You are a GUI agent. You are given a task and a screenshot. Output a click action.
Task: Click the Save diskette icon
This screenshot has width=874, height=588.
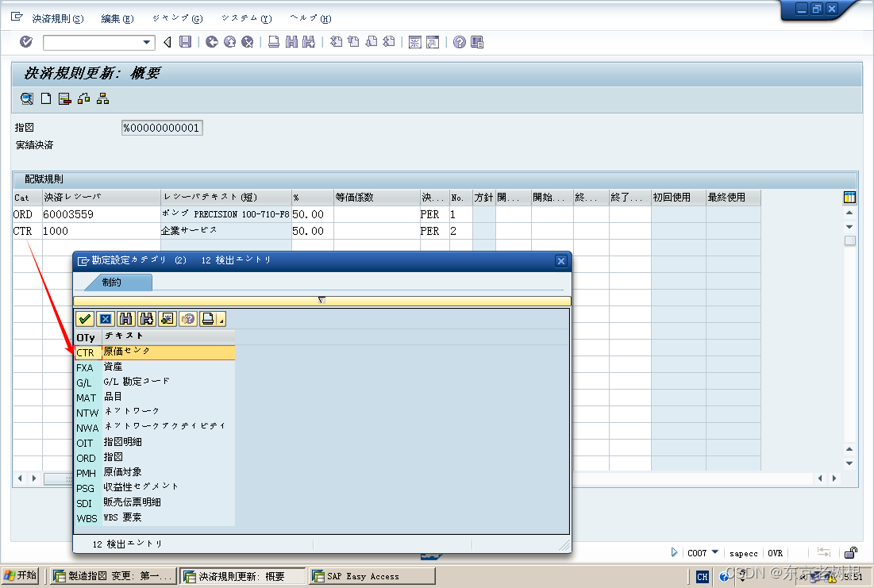pos(186,42)
